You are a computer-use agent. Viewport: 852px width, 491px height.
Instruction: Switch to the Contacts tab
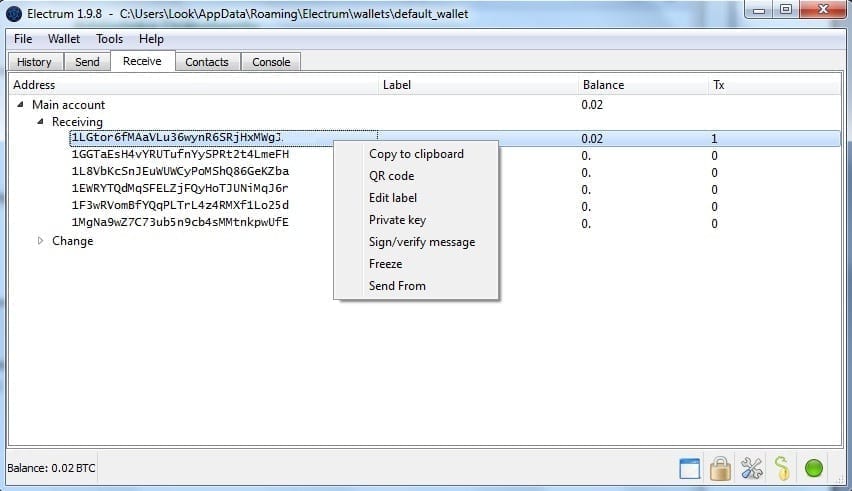(206, 62)
